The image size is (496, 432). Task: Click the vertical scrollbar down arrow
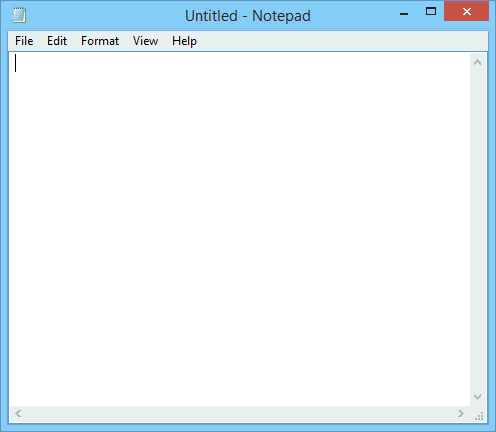click(x=477, y=397)
